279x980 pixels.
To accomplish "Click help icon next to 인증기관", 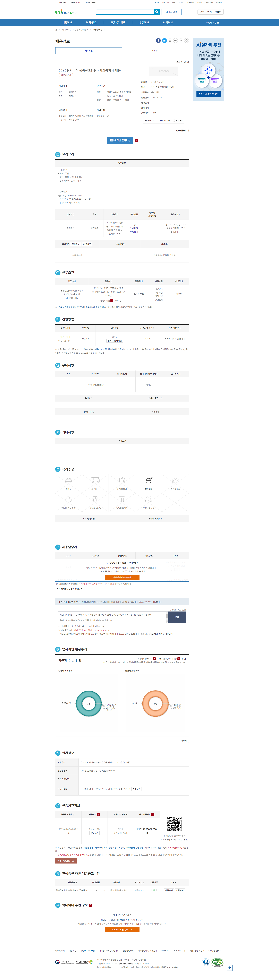I will pos(99,815).
